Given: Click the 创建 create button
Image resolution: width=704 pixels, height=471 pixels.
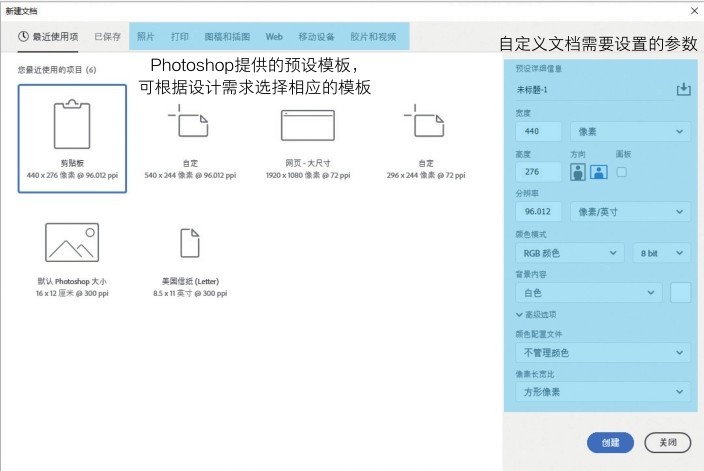Looking at the screenshot, I should tap(610, 443).
